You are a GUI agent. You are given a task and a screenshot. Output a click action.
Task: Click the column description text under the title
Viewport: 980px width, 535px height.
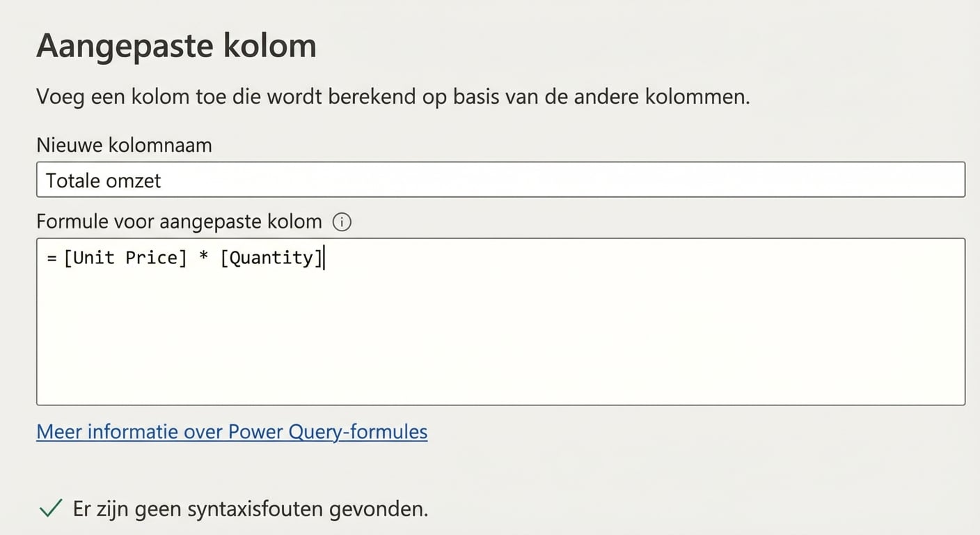[x=393, y=97]
